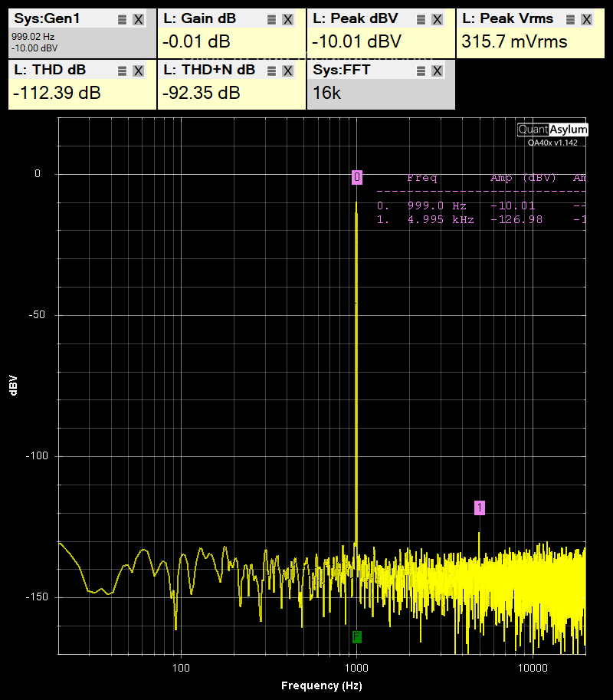Open the Sys:FFT tile menu icon
Image resolution: width=613 pixels, height=700 pixels.
(421, 71)
